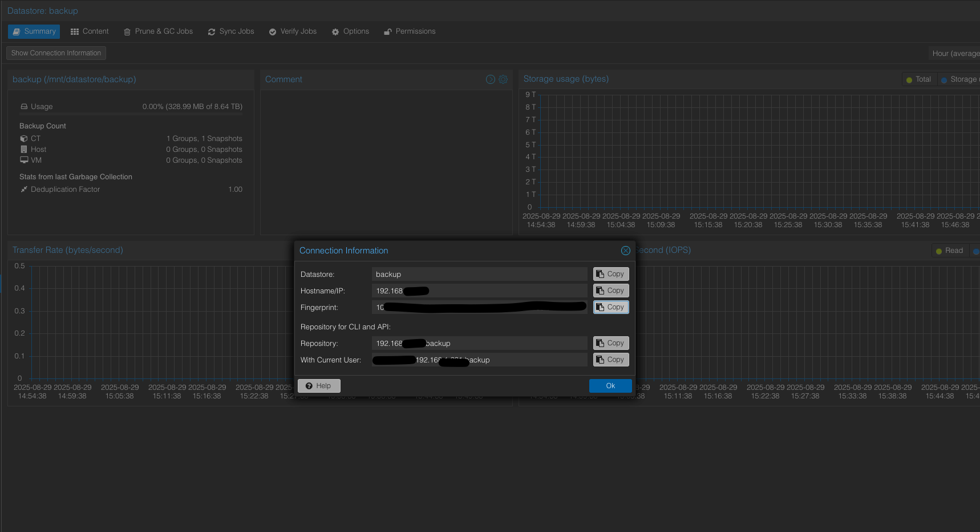Image resolution: width=980 pixels, height=532 pixels.
Task: Click the CT container icon
Action: pos(24,139)
